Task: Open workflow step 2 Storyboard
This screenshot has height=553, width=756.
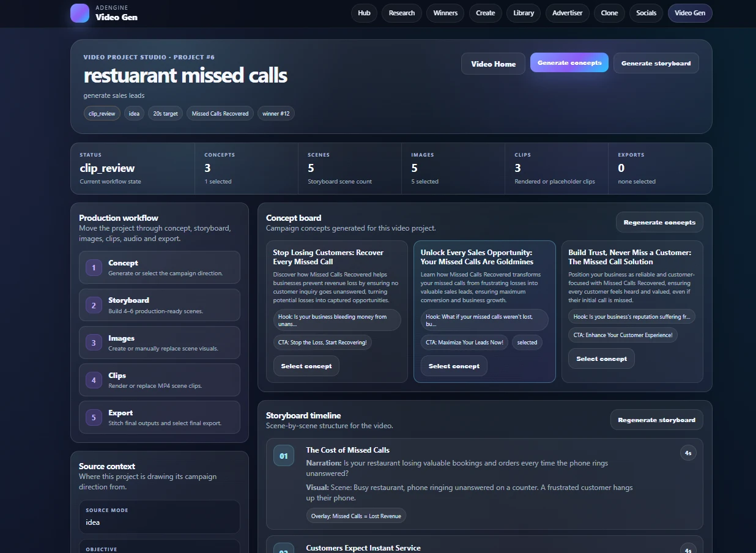Action: tap(160, 305)
